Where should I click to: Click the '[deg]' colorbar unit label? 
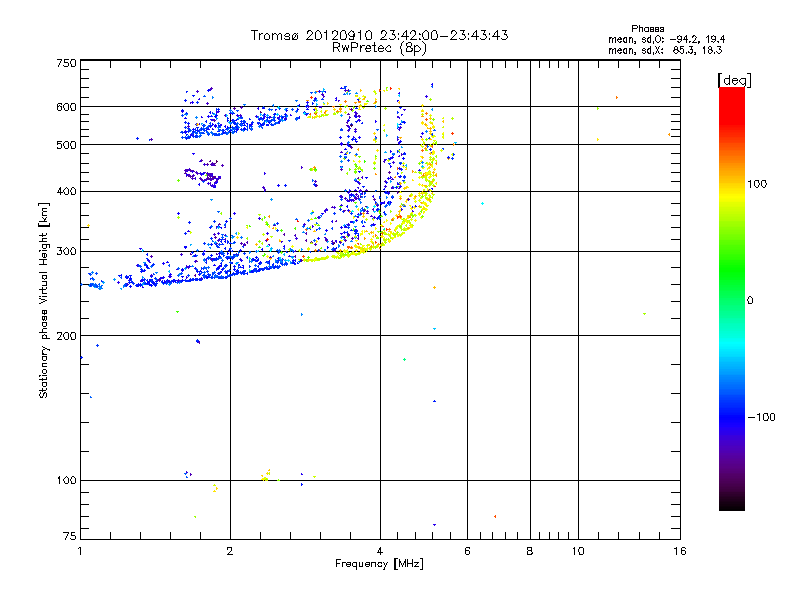click(x=734, y=80)
